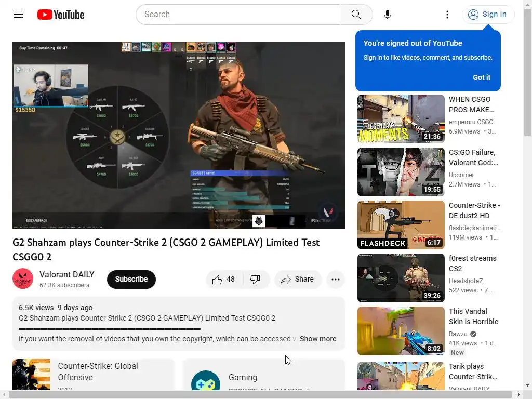The width and height of the screenshot is (532, 399).
Task: Click the magnifier search button
Action: click(356, 14)
